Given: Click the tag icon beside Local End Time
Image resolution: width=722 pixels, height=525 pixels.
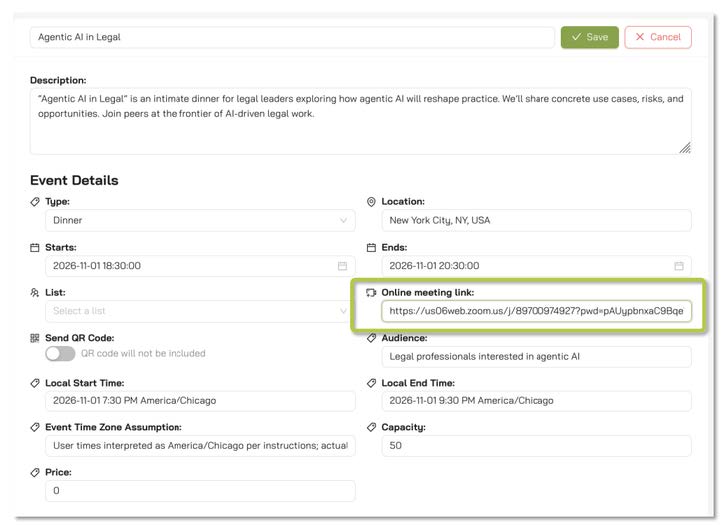Looking at the screenshot, I should [x=371, y=383].
